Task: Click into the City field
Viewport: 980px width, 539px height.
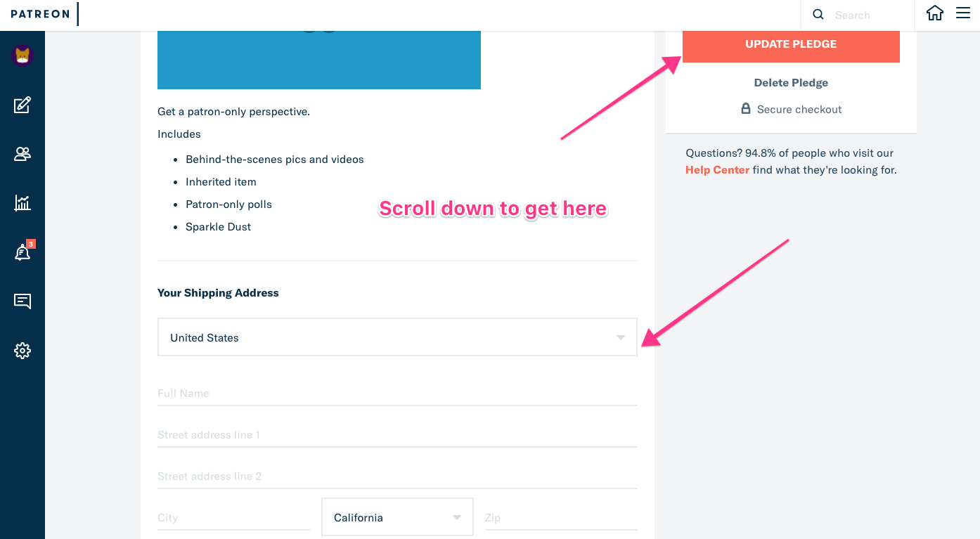Action: click(233, 518)
